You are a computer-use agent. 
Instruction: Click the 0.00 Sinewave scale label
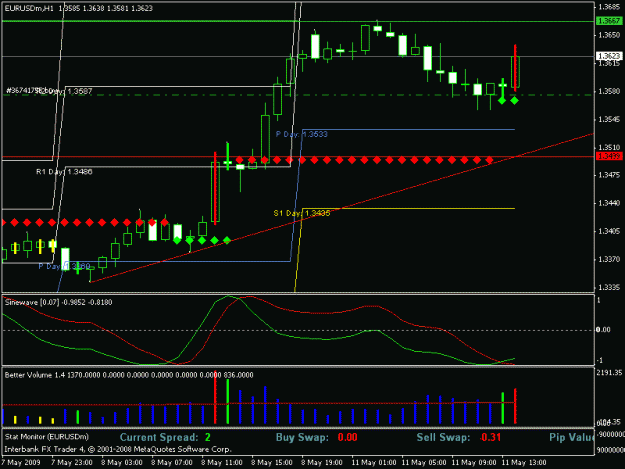coord(603,330)
